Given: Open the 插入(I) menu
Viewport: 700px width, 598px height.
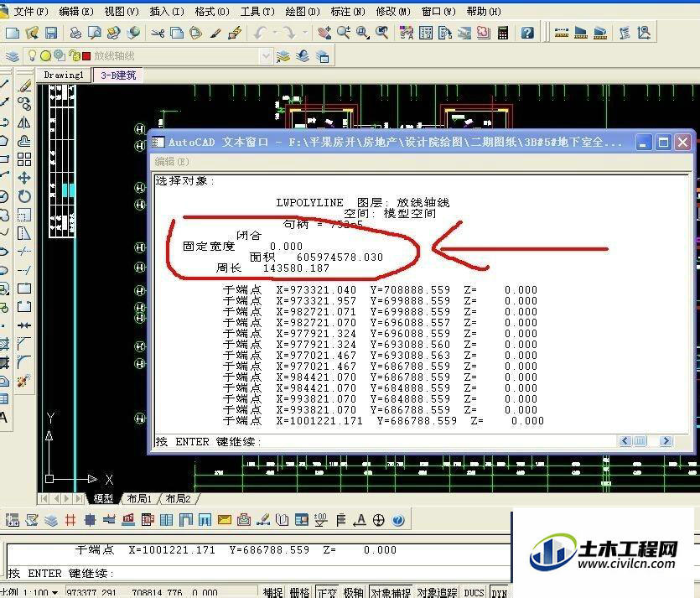Looking at the screenshot, I should tap(167, 11).
